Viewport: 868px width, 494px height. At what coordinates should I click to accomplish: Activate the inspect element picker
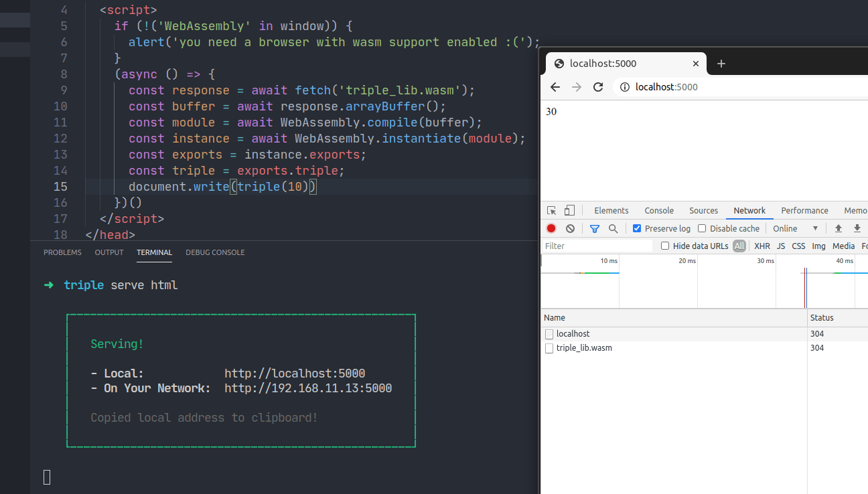point(551,210)
